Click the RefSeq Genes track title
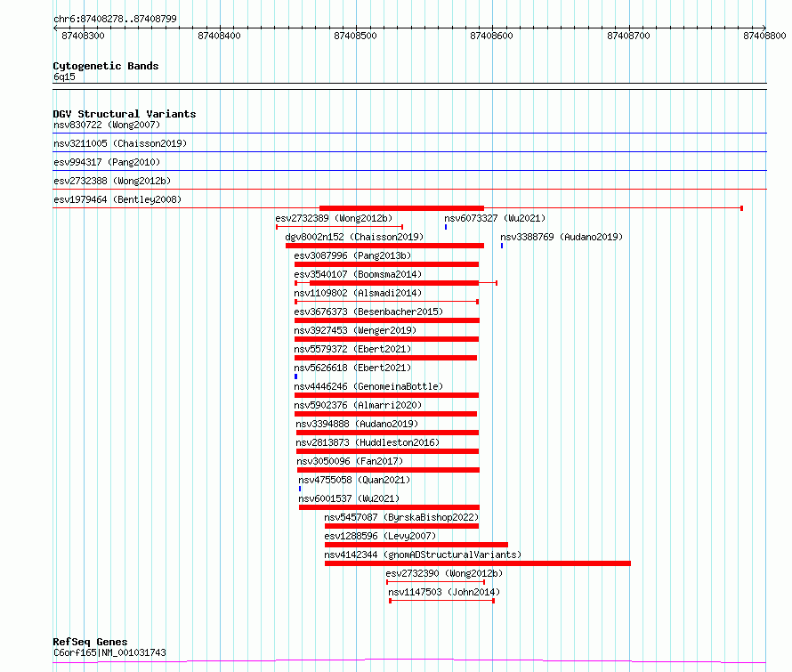Screen dimensions: 792x672 coord(90,642)
